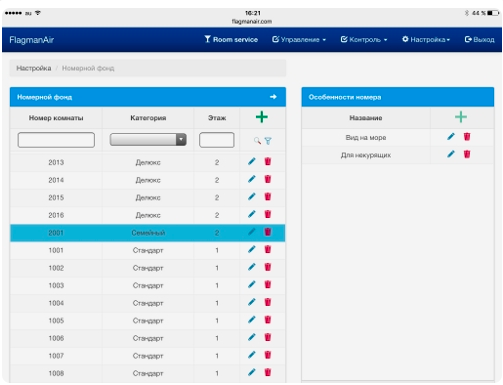Delete highlighted room 2001 with trash
The width and height of the screenshot is (503, 385).
tap(268, 232)
